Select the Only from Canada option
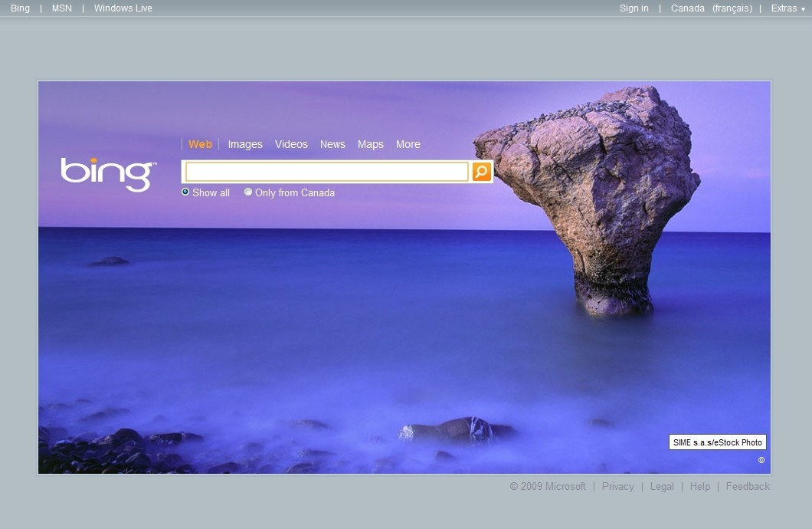The height and width of the screenshot is (529, 812). pyautogui.click(x=248, y=192)
